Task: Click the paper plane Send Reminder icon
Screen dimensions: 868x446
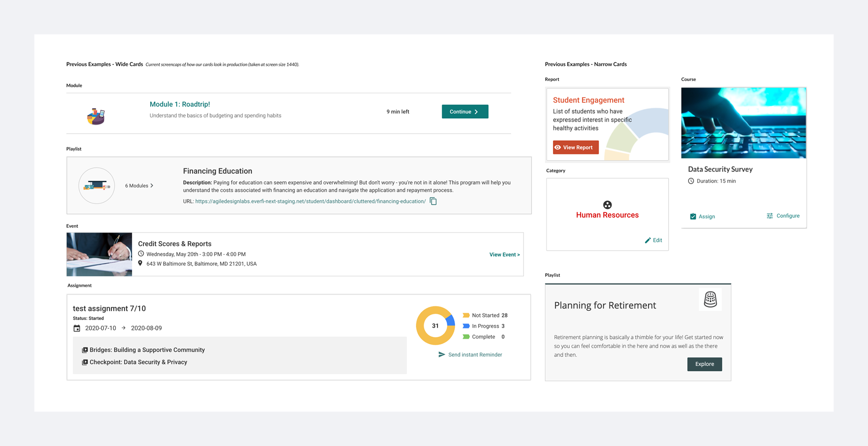Action: (x=442, y=355)
